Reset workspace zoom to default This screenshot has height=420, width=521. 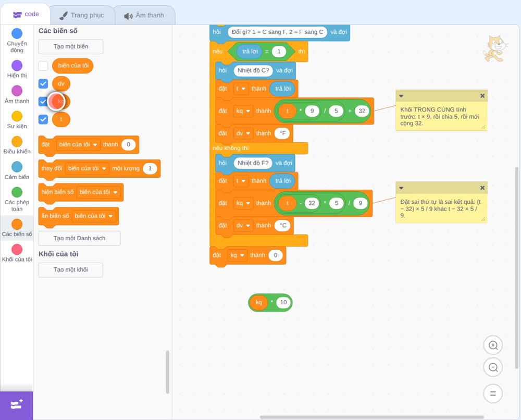493,394
